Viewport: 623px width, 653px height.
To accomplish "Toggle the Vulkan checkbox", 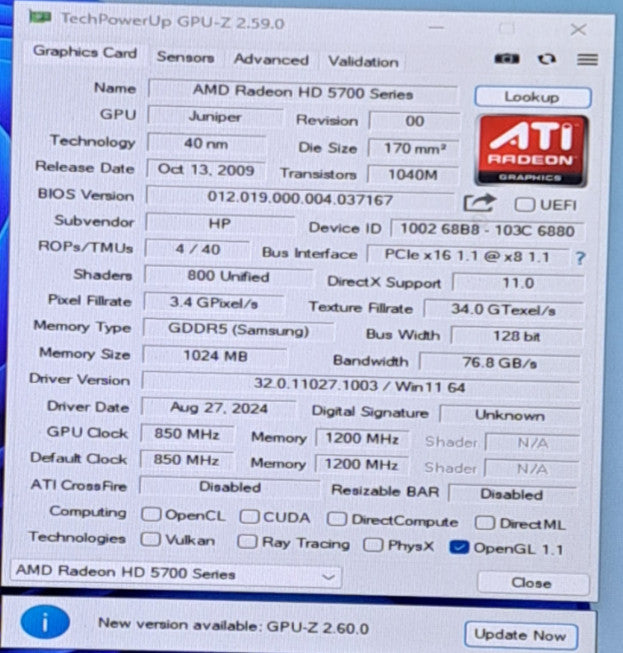I will click(x=150, y=540).
